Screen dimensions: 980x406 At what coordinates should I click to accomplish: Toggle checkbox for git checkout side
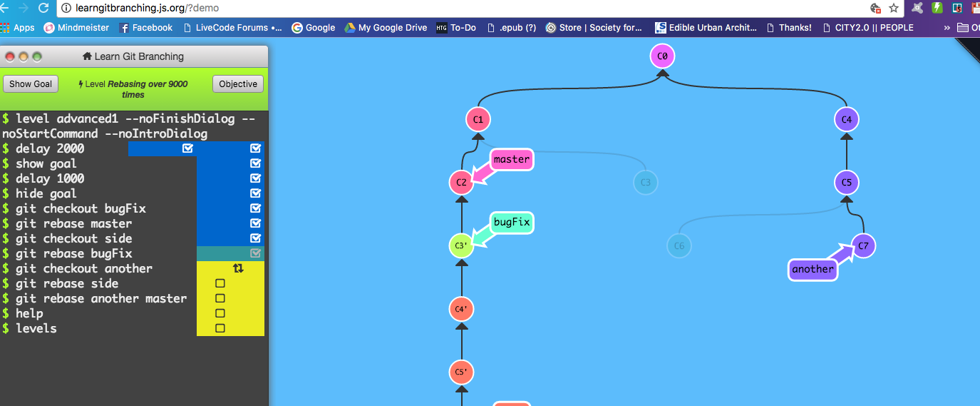pyautogui.click(x=256, y=238)
